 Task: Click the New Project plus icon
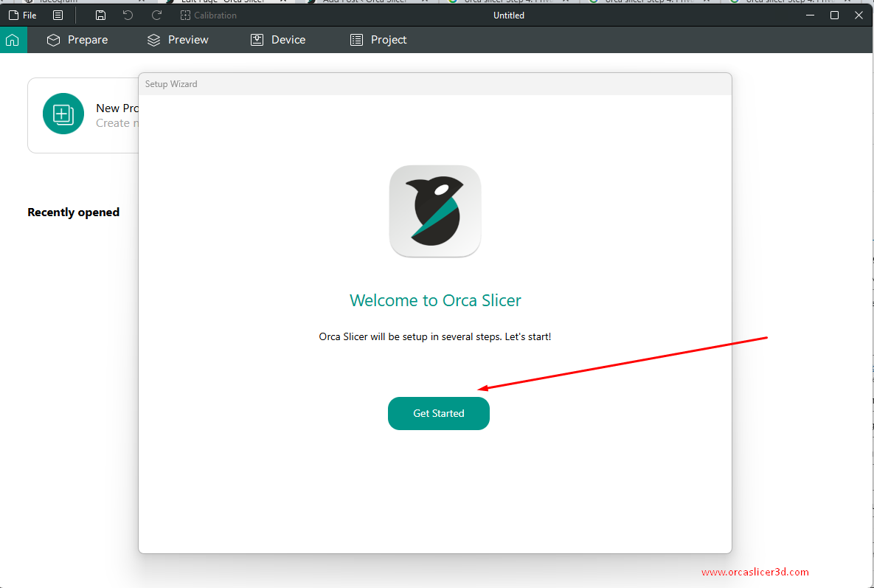pyautogui.click(x=63, y=114)
